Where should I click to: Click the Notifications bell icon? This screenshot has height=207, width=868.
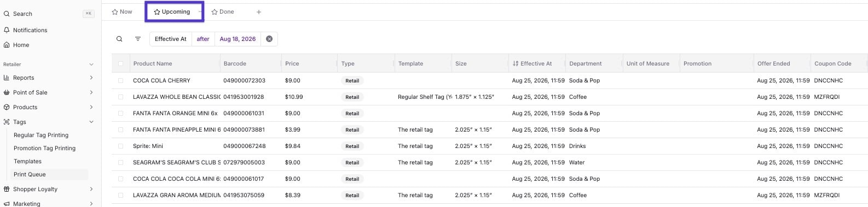point(7,30)
